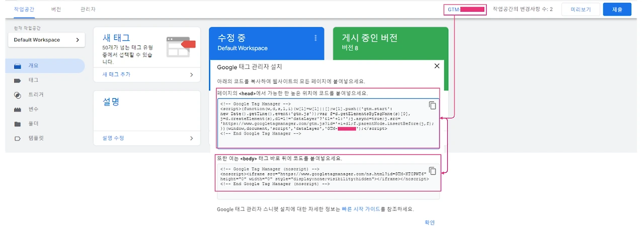Click the 태그 tag icon
The image size is (644, 230).
(18, 80)
